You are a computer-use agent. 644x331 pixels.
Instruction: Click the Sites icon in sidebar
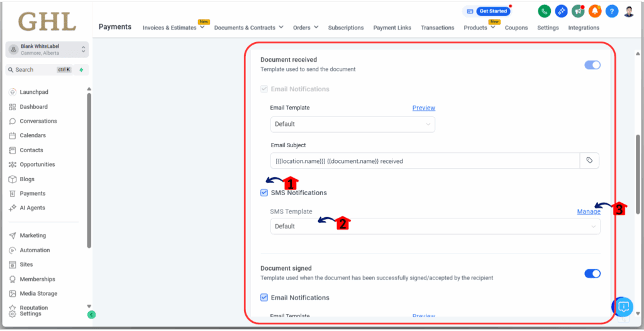pyautogui.click(x=13, y=265)
